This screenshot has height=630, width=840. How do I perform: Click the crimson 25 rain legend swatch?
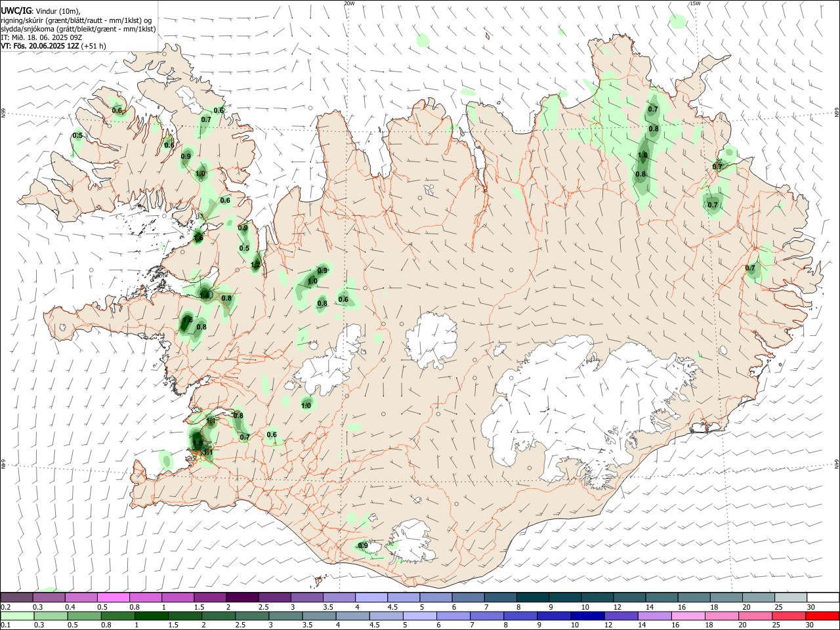click(x=789, y=616)
